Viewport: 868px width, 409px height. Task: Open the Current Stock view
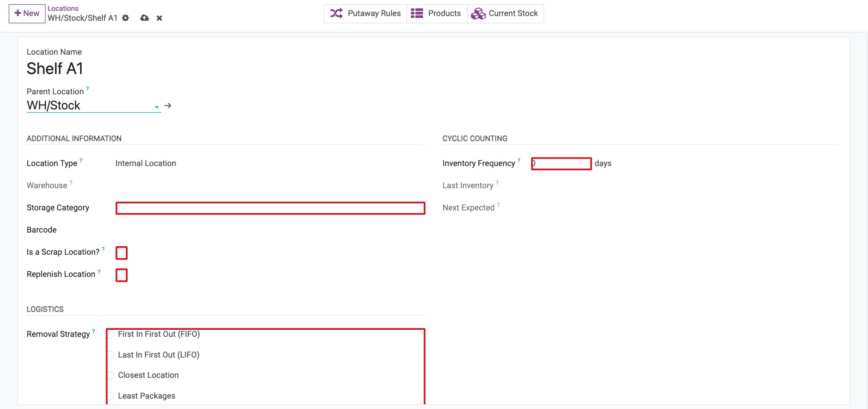point(505,13)
